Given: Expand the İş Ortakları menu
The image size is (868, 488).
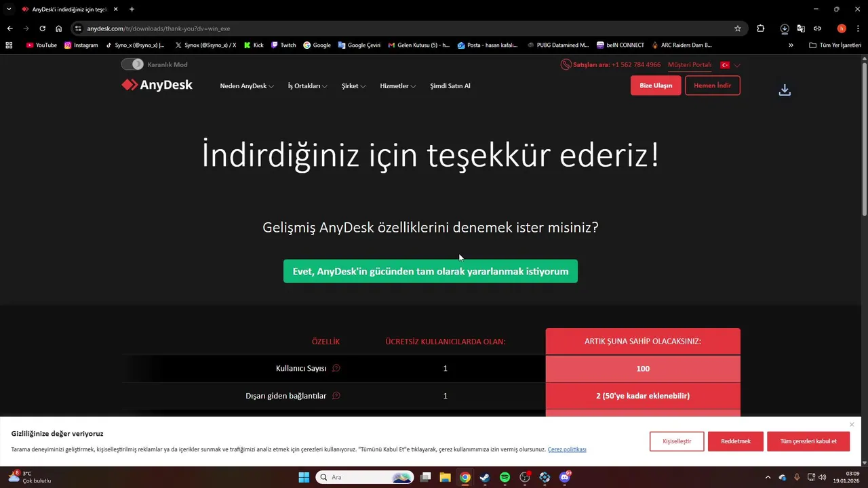Looking at the screenshot, I should pyautogui.click(x=307, y=86).
